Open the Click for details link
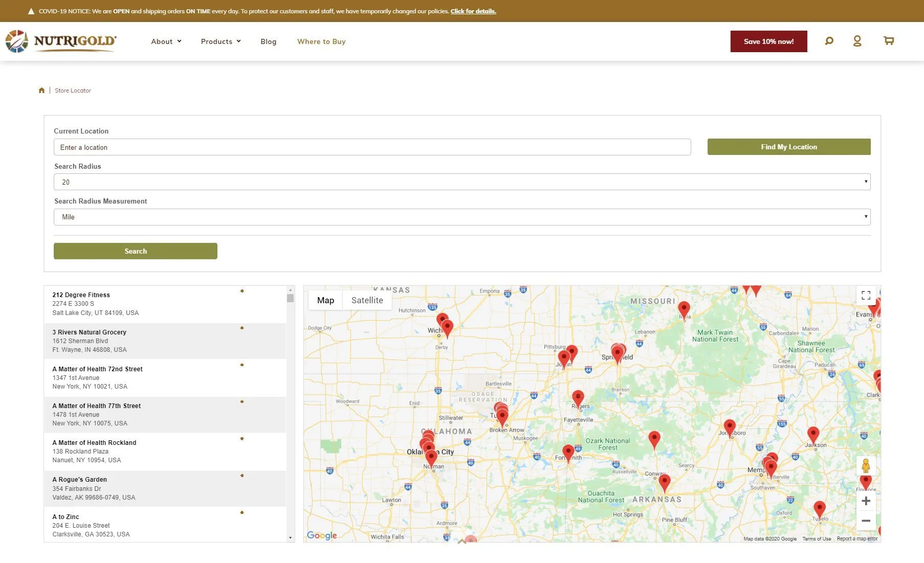The height and width of the screenshot is (563, 924). (473, 11)
